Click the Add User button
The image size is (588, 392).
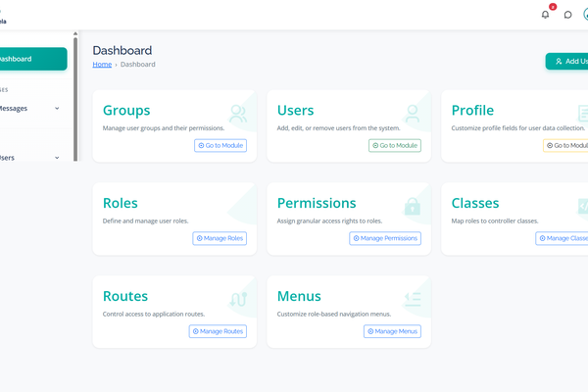click(568, 61)
